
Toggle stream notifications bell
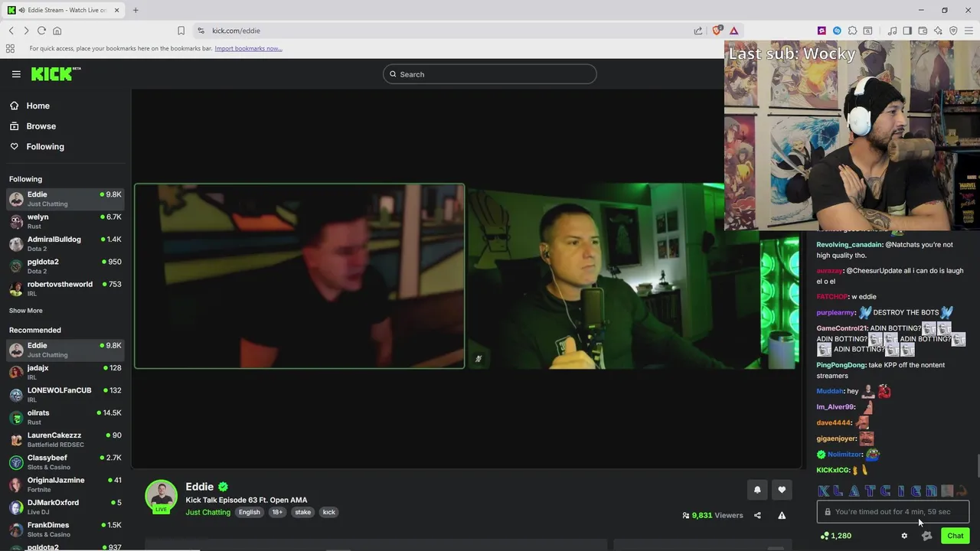point(757,490)
